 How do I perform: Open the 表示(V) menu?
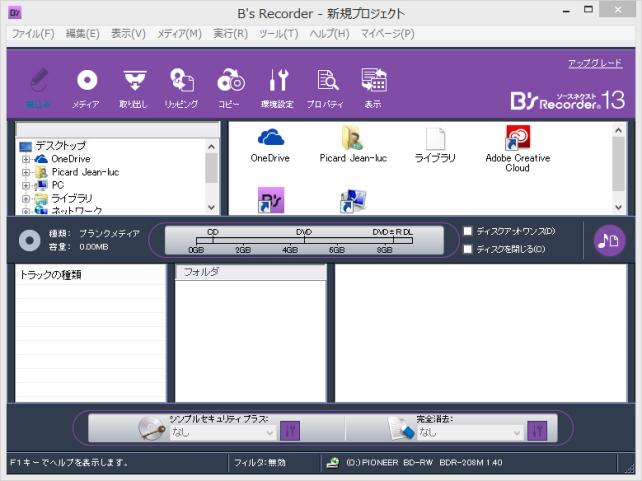point(128,34)
